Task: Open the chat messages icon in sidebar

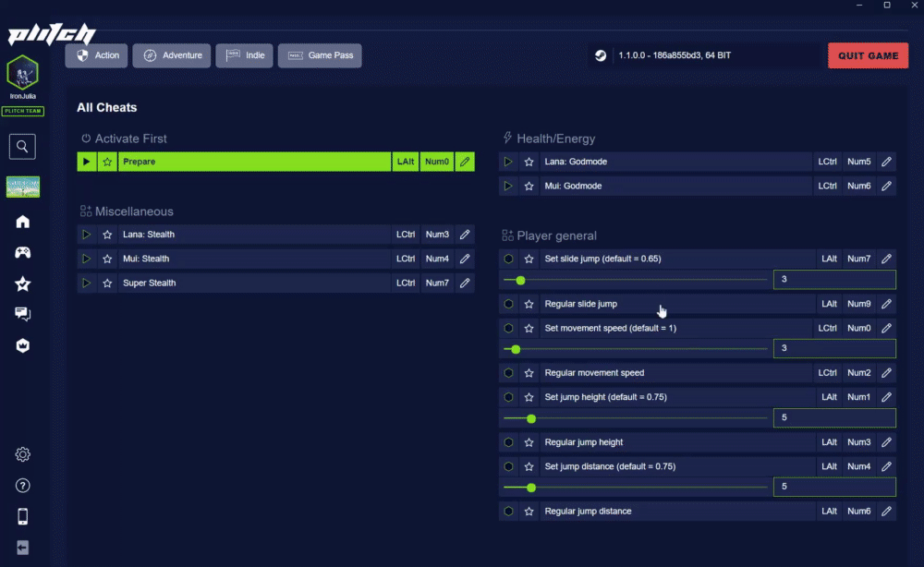Action: [22, 314]
